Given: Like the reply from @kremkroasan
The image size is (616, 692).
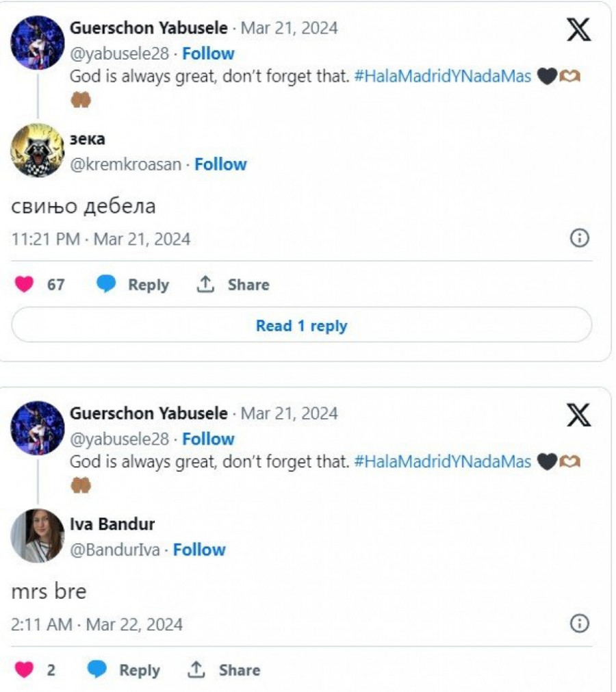Looking at the screenshot, I should [x=25, y=285].
